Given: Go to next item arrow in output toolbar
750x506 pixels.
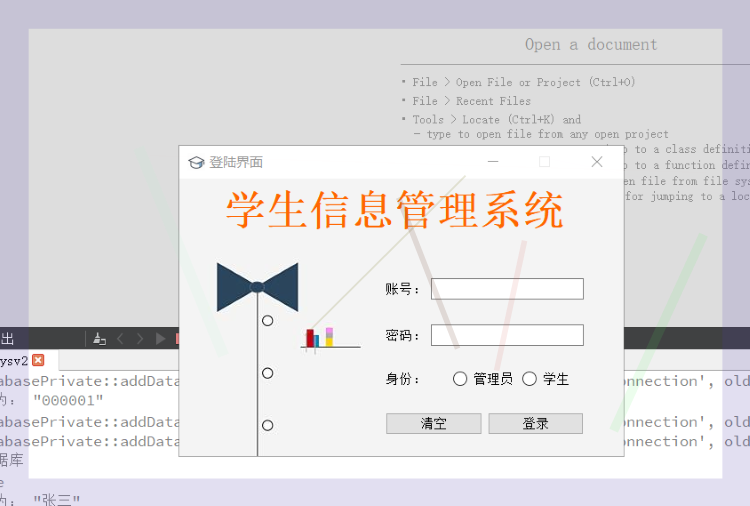Looking at the screenshot, I should click(140, 339).
